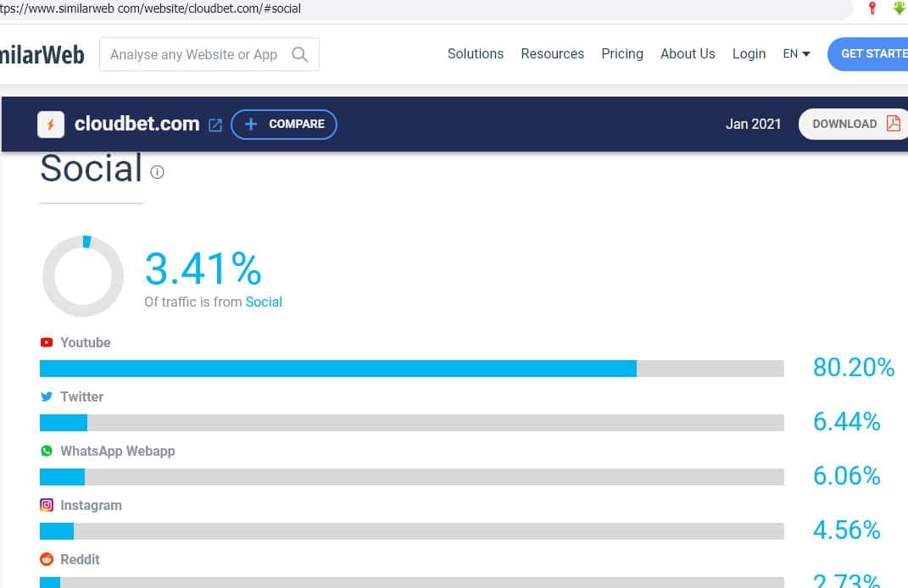Open the Solutions menu

pyautogui.click(x=476, y=54)
